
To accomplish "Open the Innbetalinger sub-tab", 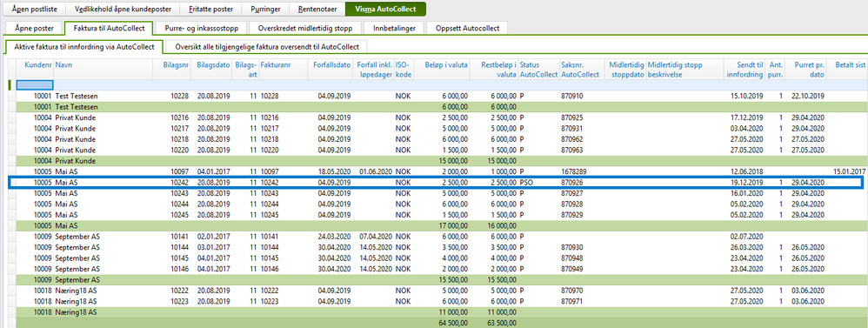I will click(x=394, y=28).
